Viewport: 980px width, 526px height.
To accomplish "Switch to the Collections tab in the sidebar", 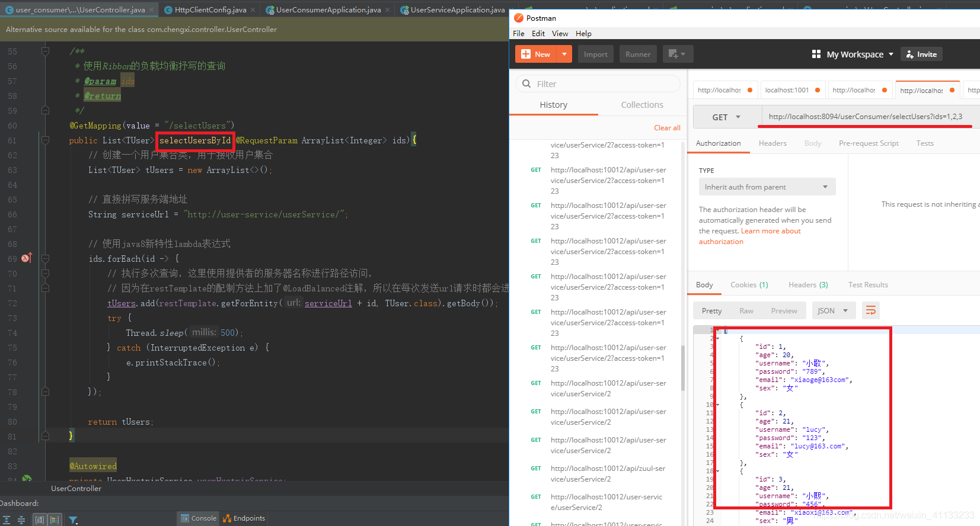I will tap(642, 105).
